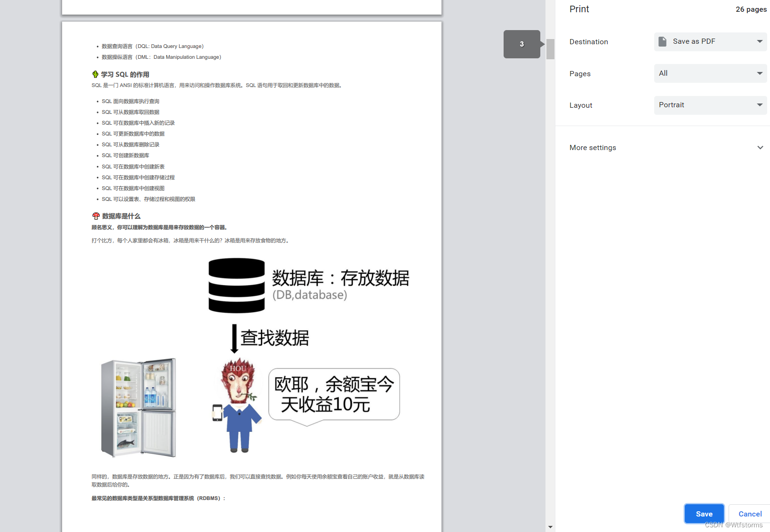Click the bullet 'SQL 可在数据库中创建视图'
Viewport: 770px width, 532px height.
pos(133,188)
